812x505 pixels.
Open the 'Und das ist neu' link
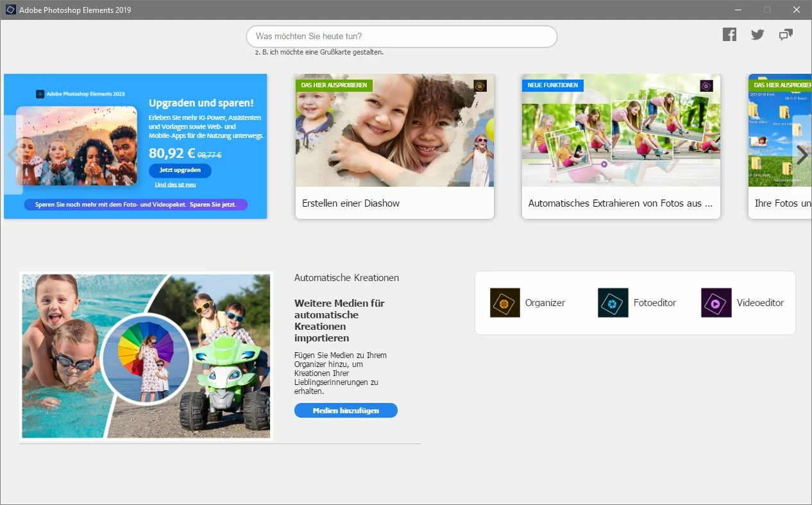175,185
